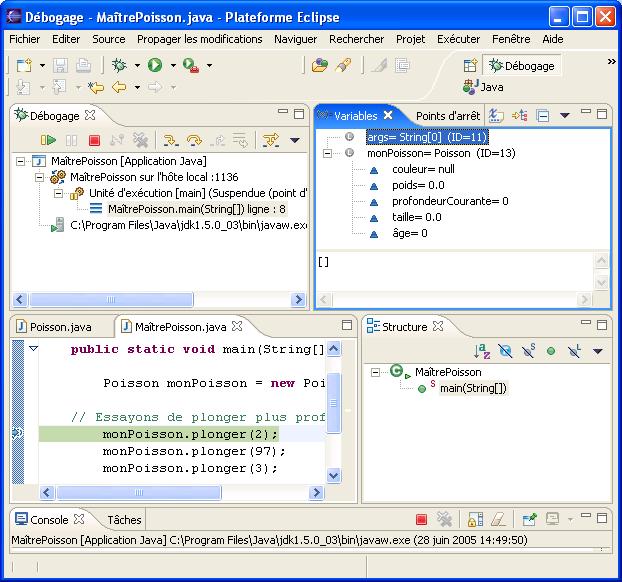Screen dimensions: 622x582
Task: Collapse the monPoisson variable node
Action: pos(329,153)
